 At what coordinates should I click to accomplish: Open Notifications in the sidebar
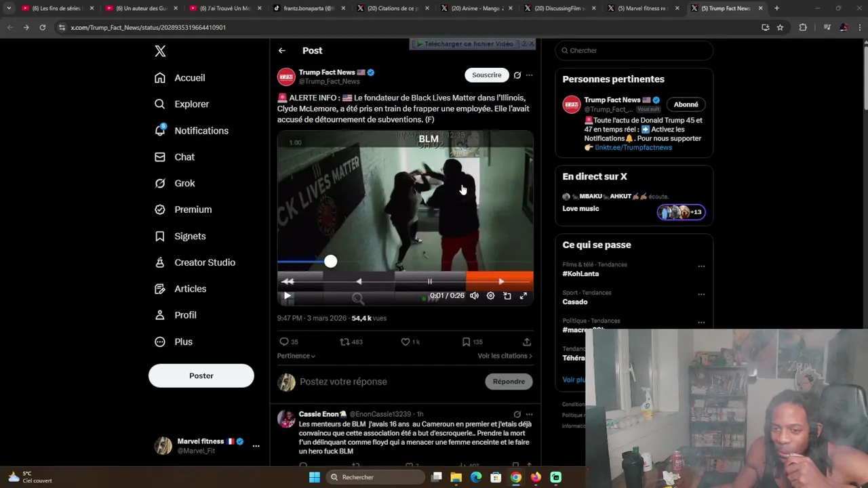(191, 131)
